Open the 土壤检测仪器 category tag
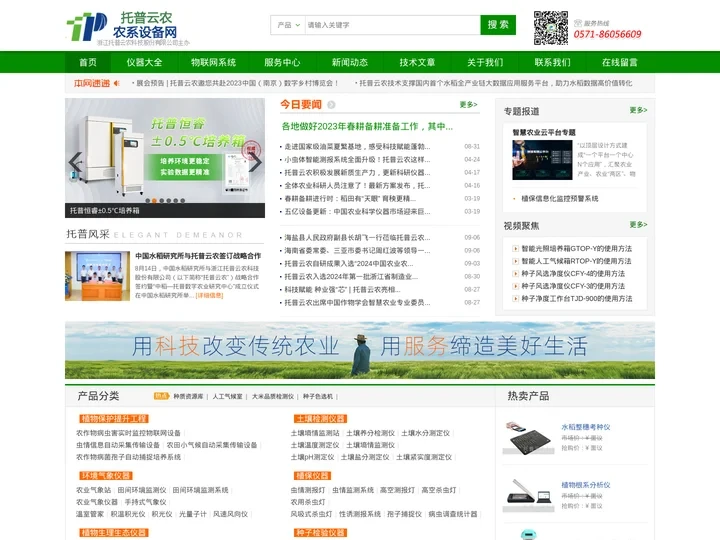720x540 pixels. click(x=321, y=419)
